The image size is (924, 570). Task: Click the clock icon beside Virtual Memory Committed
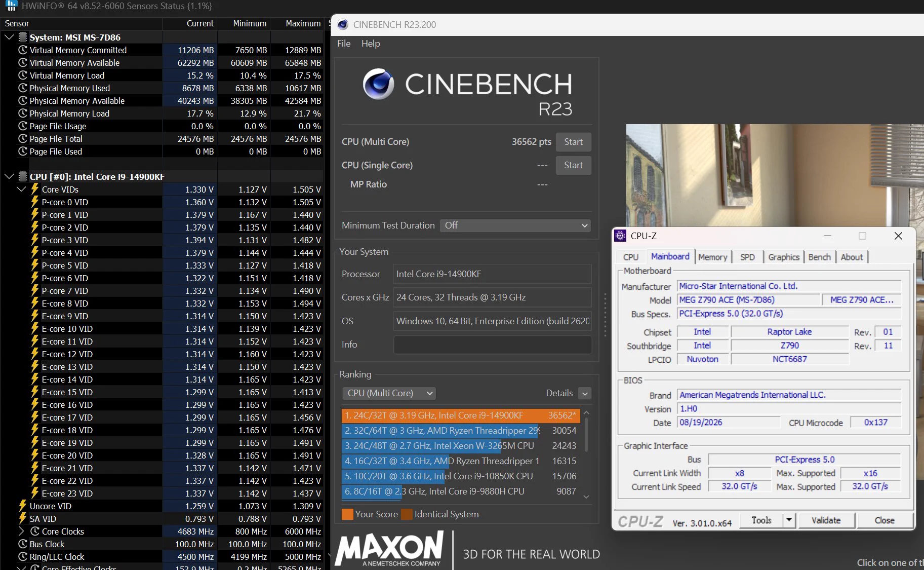pyautogui.click(x=22, y=50)
